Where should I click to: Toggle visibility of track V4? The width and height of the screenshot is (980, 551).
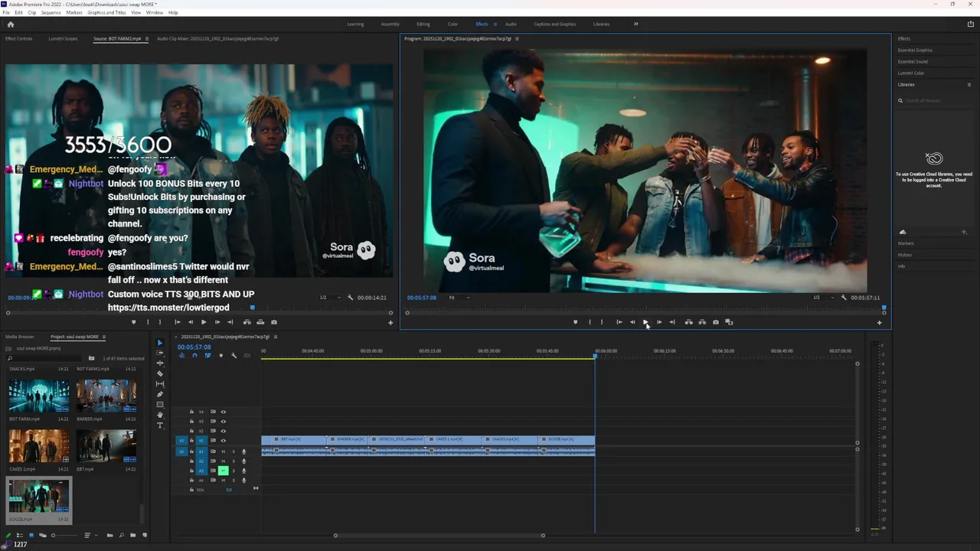pyautogui.click(x=224, y=412)
